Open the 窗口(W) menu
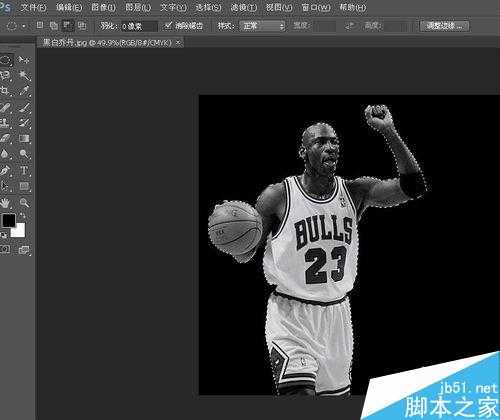 tap(316, 7)
